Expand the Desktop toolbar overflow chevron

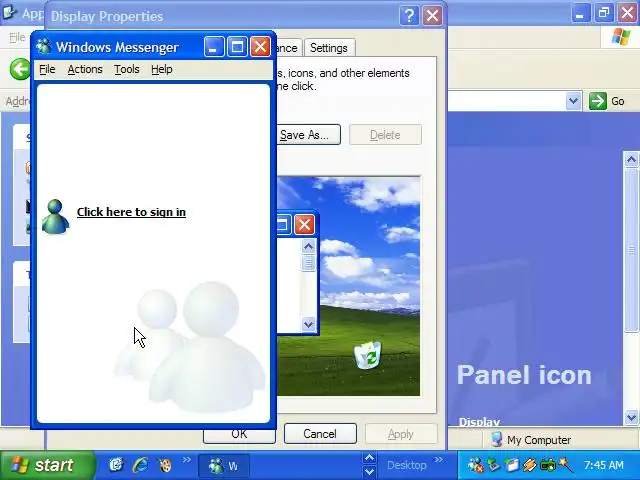coord(439,460)
